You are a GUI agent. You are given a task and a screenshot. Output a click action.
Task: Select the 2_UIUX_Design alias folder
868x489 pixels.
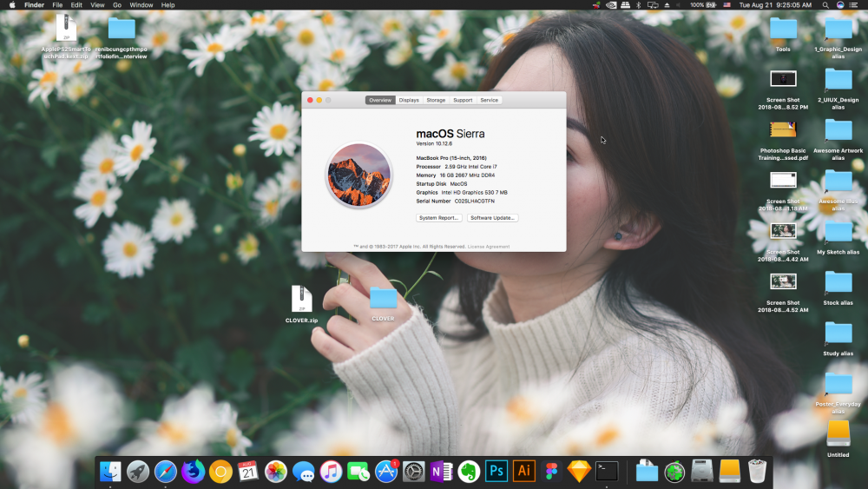[x=838, y=89]
